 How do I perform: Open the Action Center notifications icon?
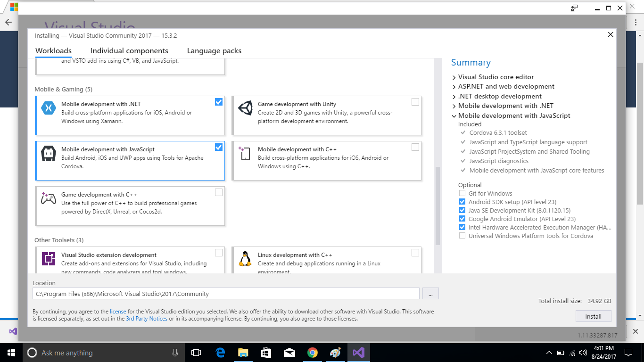click(x=628, y=353)
